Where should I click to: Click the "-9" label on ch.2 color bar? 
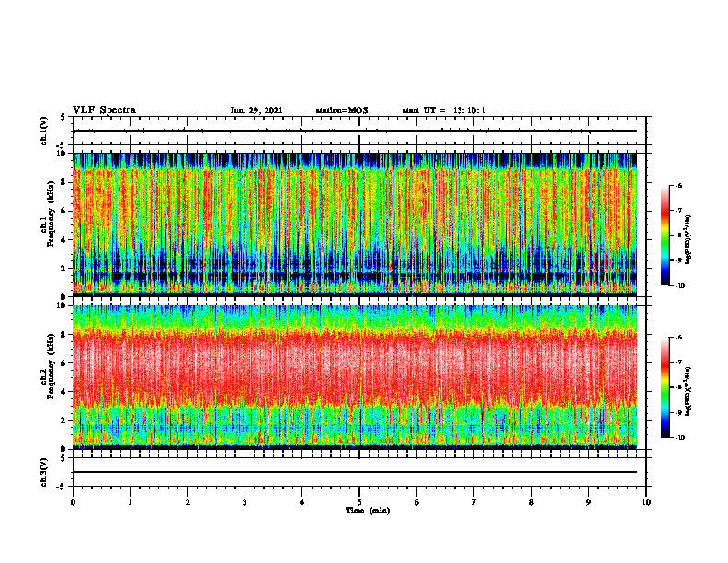678,412
